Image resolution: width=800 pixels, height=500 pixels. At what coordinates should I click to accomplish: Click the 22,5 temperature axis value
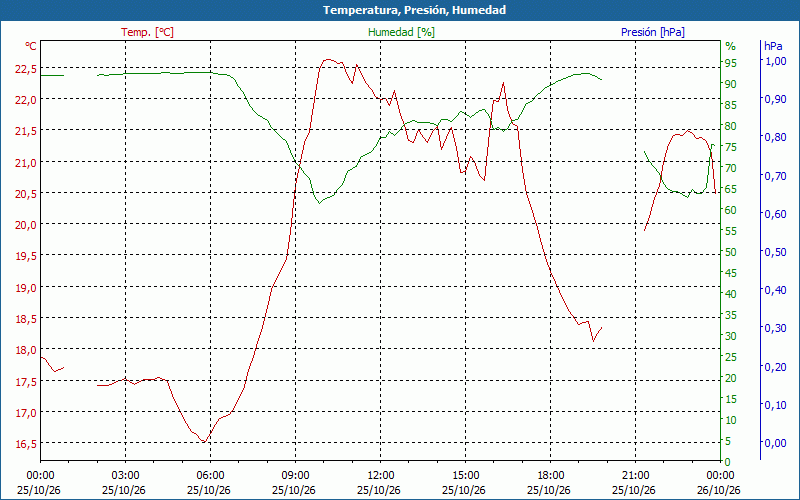[26, 68]
